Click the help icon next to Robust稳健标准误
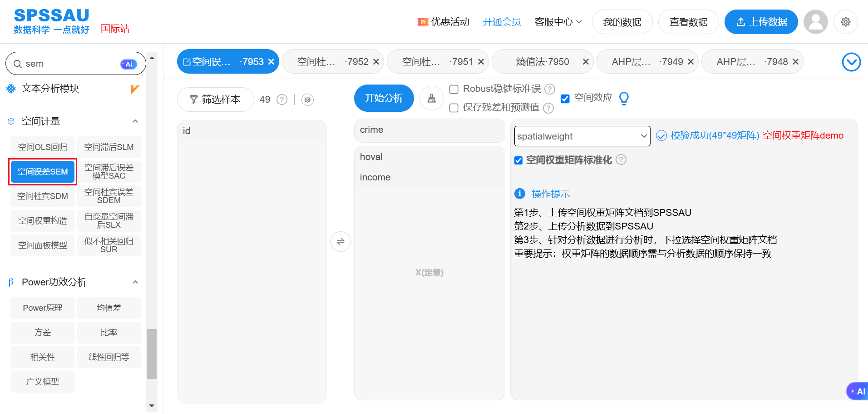 (549, 89)
